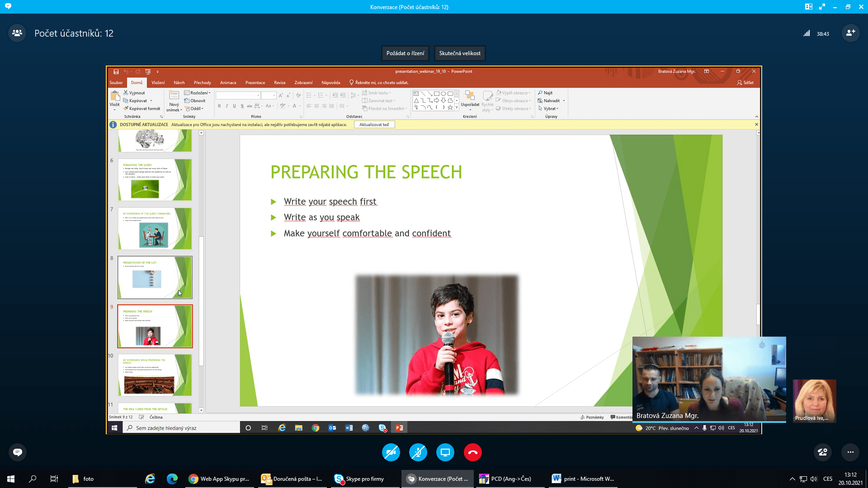This screenshot has width=868, height=488.
Task: Open PCD (Ang->Čes) taskbar app
Action: (x=505, y=479)
